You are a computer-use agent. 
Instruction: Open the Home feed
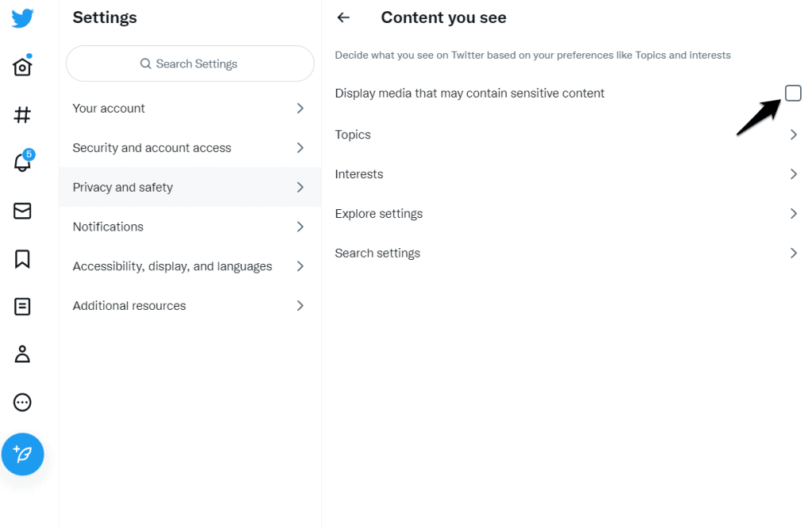click(22, 67)
